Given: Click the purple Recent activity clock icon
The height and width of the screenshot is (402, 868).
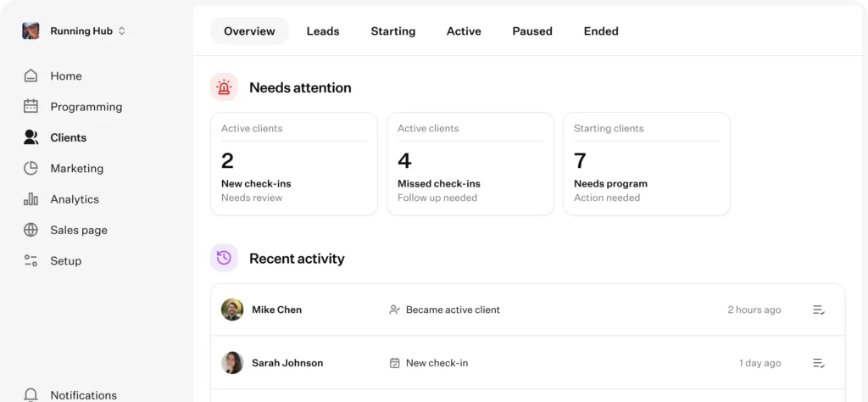Looking at the screenshot, I should pyautogui.click(x=224, y=258).
